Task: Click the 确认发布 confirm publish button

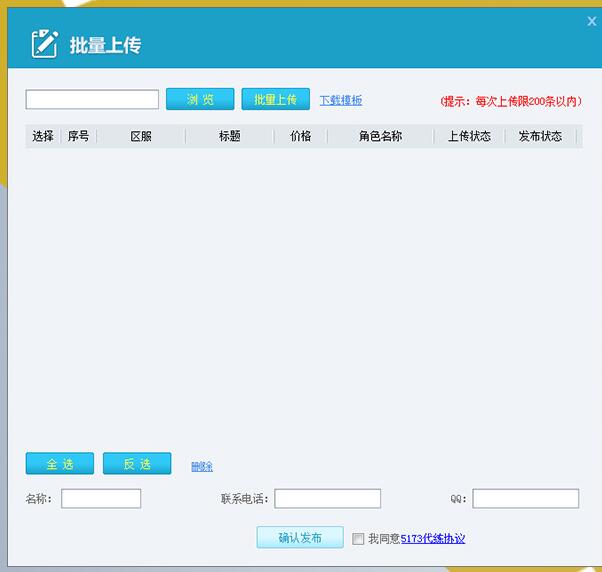Action: pyautogui.click(x=300, y=537)
